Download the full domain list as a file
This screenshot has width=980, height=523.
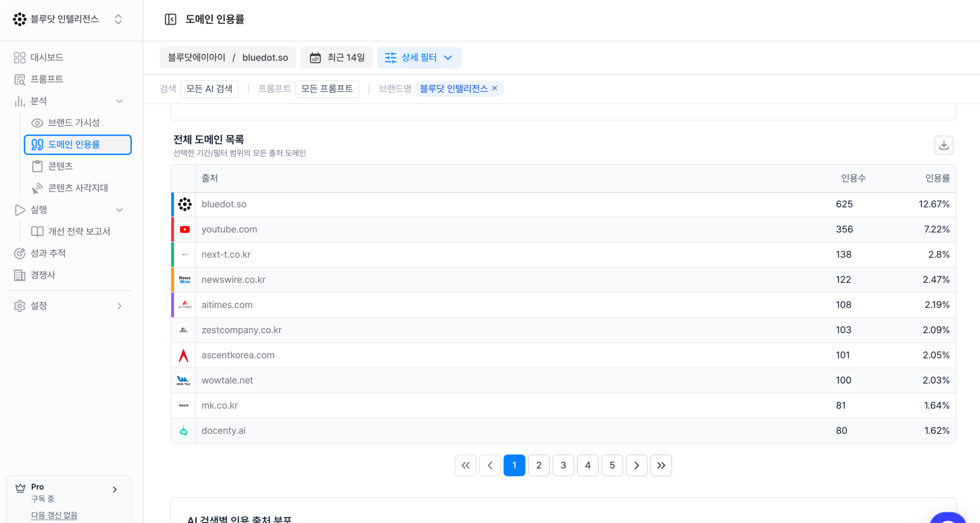tap(944, 145)
